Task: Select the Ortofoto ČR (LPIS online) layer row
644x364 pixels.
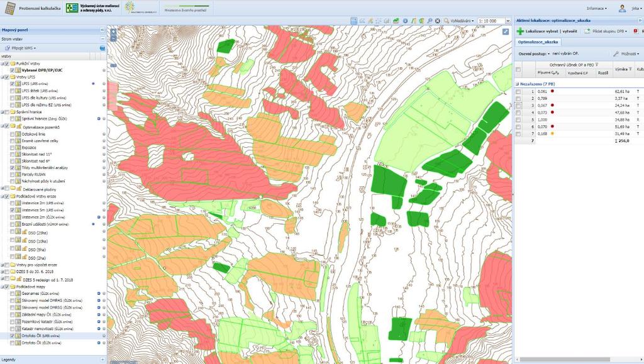Action: click(x=53, y=336)
